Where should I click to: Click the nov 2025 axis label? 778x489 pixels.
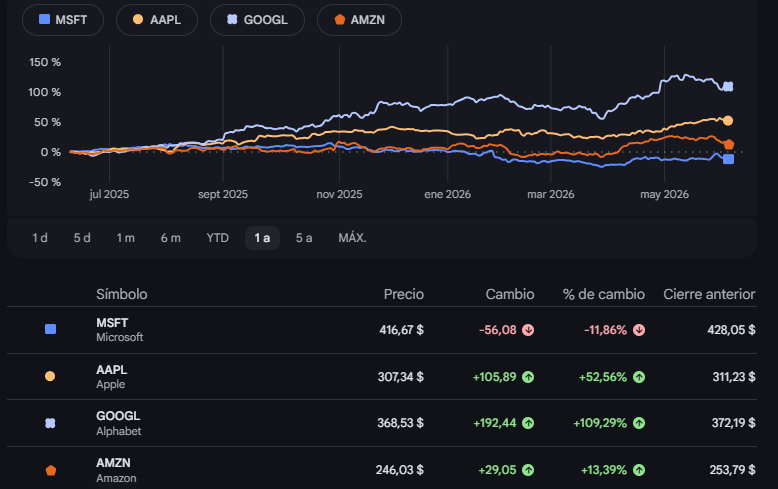tap(339, 194)
